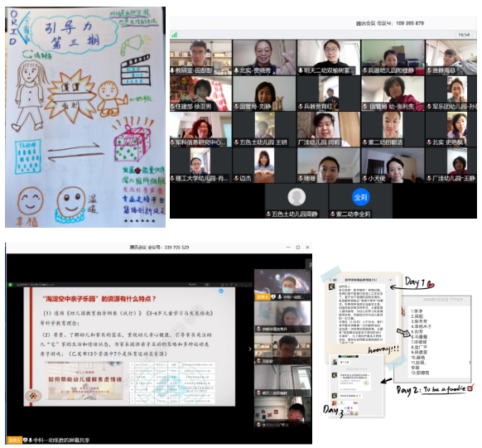Image resolution: width=482 pixels, height=448 pixels.
Task: Click the 16:14 time display in the meeting toolbar
Action: tap(464, 35)
